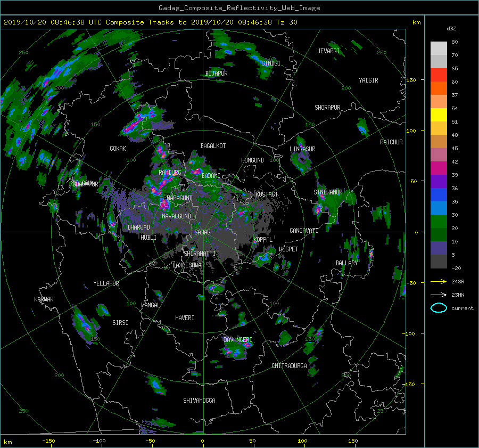Click the dBZ legend heading
The width and height of the screenshot is (479, 448).
coord(451,29)
